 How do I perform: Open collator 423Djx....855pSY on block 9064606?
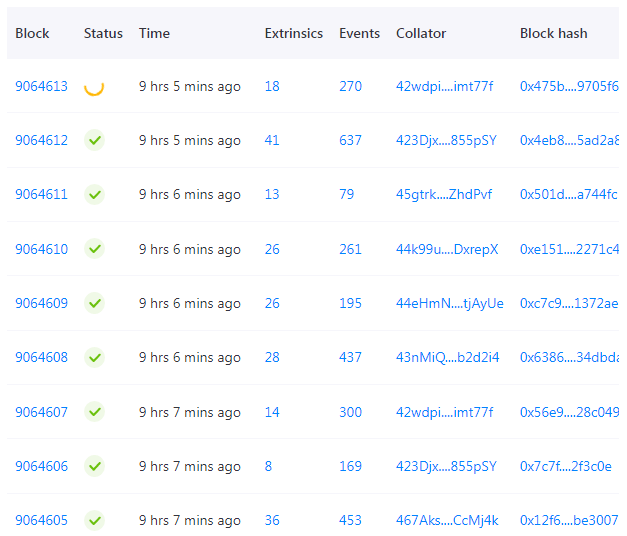pyautogui.click(x=446, y=466)
